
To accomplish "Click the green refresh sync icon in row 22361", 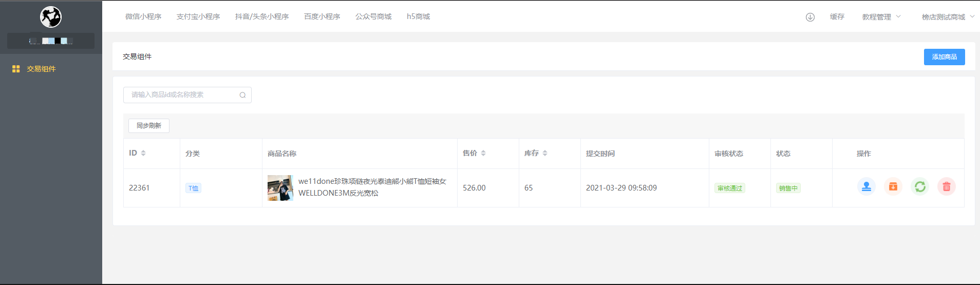I will coord(920,186).
